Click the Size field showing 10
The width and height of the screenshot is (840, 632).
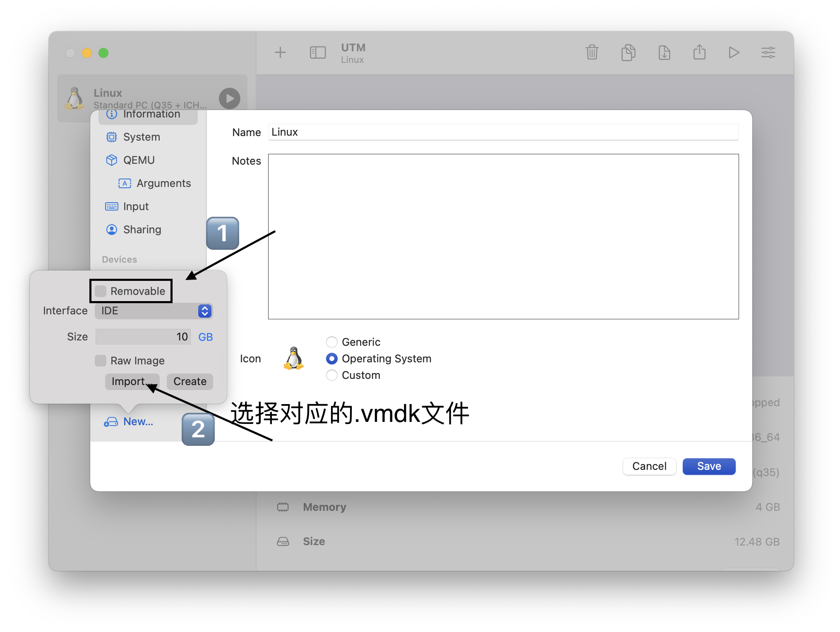point(143,337)
